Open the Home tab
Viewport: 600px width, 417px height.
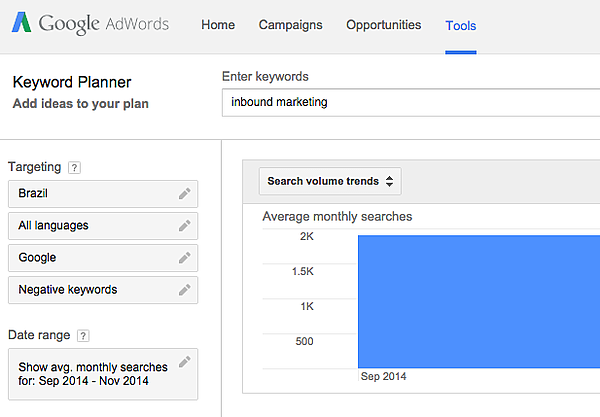click(x=218, y=25)
